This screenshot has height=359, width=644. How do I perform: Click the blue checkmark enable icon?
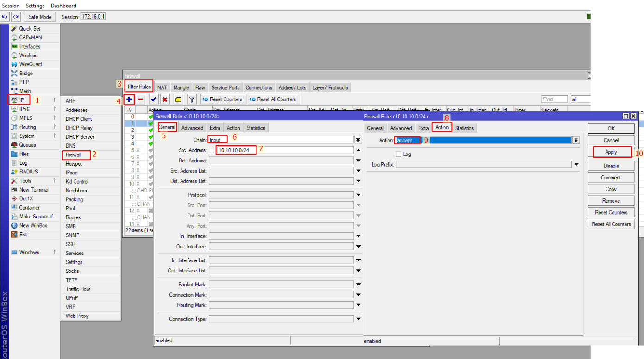point(154,99)
